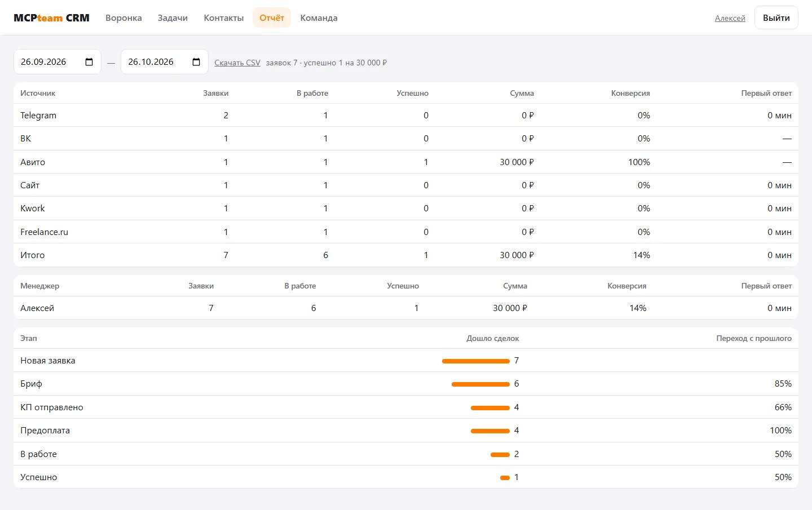The height and width of the screenshot is (510, 812).
Task: Click the short orange bar for the Успешно stage
Action: 505,478
